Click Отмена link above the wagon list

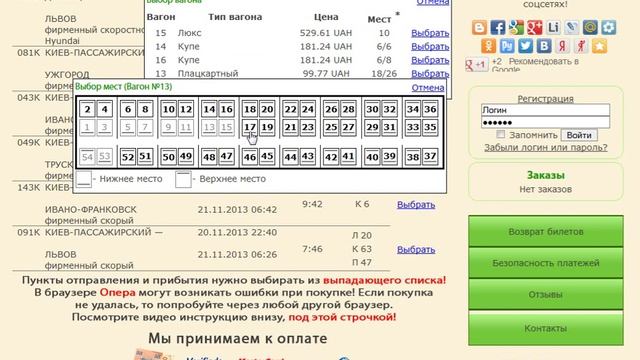pyautogui.click(x=433, y=2)
